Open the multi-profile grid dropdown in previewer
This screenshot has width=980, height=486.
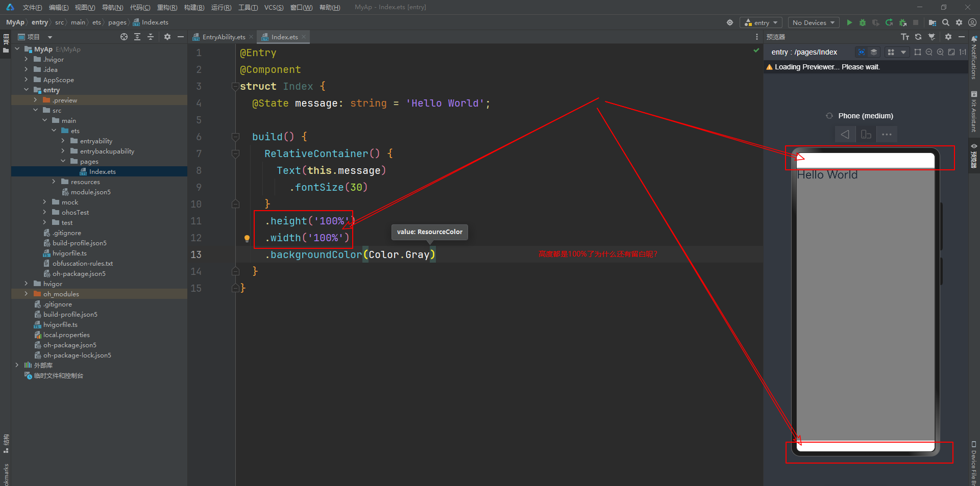point(897,52)
